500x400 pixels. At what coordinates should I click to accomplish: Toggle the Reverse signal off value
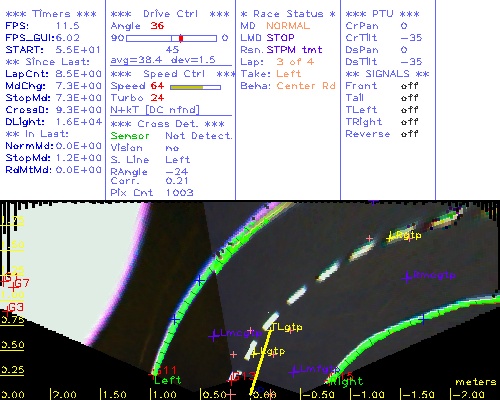(x=409, y=134)
